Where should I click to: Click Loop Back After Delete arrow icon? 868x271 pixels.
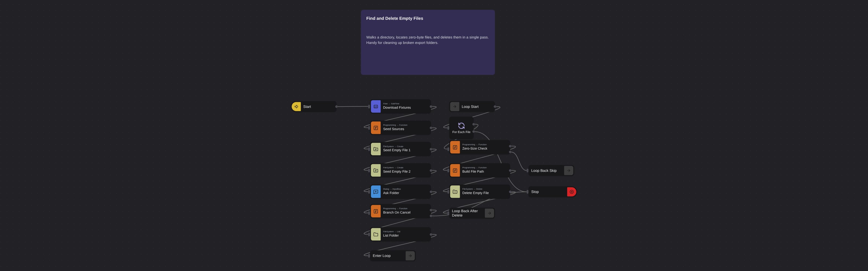tap(489, 213)
